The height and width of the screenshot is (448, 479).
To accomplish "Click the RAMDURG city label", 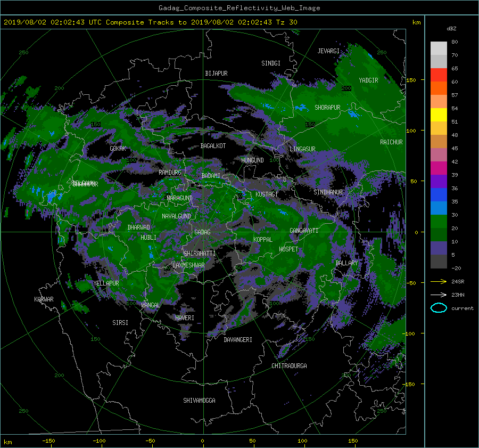I will coord(170,173).
